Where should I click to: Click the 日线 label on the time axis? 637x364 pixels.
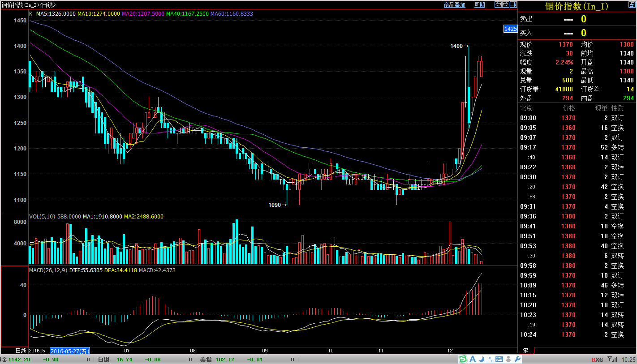(21, 351)
